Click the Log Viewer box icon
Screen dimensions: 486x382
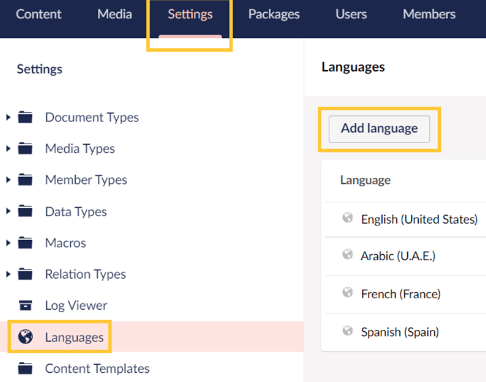click(25, 305)
